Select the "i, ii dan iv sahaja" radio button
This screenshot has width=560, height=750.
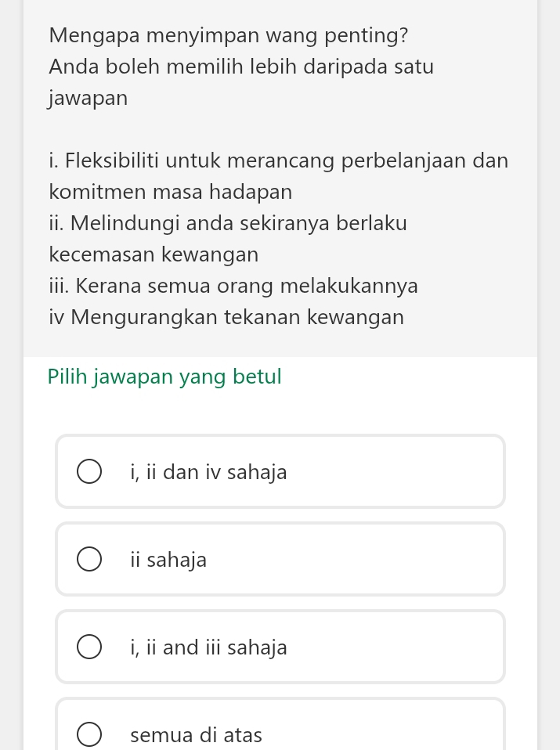point(89,473)
